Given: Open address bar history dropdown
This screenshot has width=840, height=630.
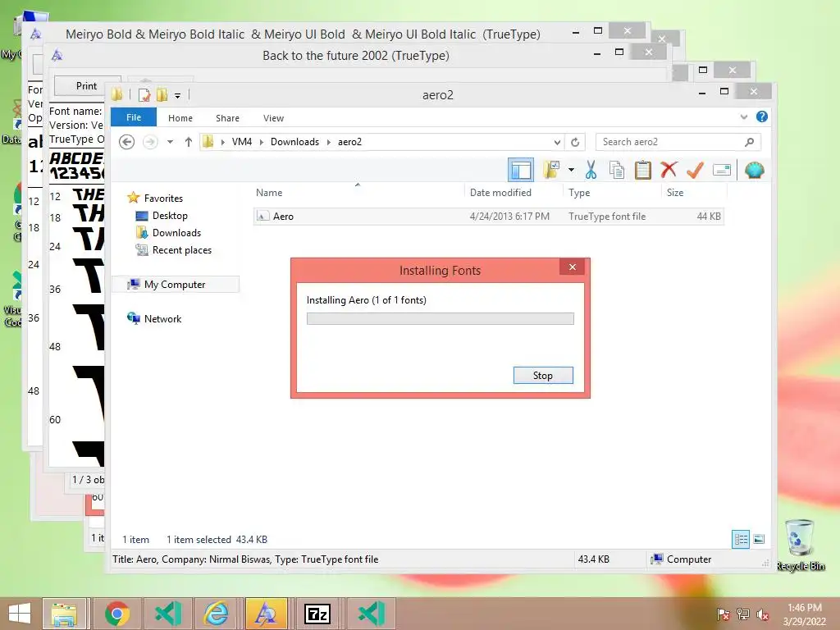Looking at the screenshot, I should (x=557, y=142).
